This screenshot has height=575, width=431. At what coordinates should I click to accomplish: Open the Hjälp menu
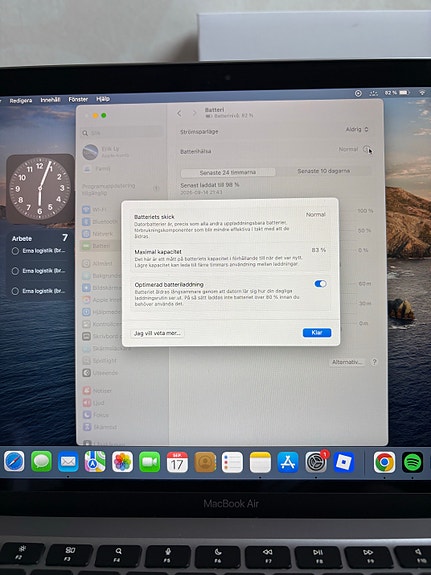pos(103,99)
